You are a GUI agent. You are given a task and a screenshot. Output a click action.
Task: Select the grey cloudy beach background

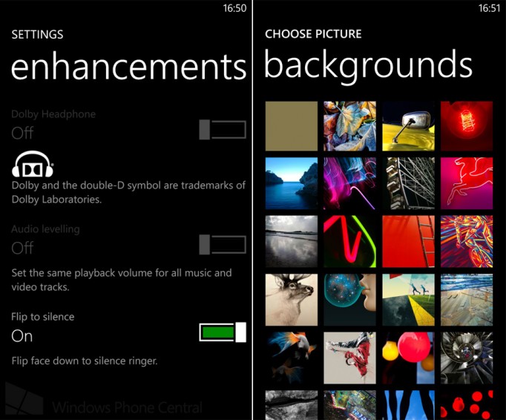click(x=292, y=241)
